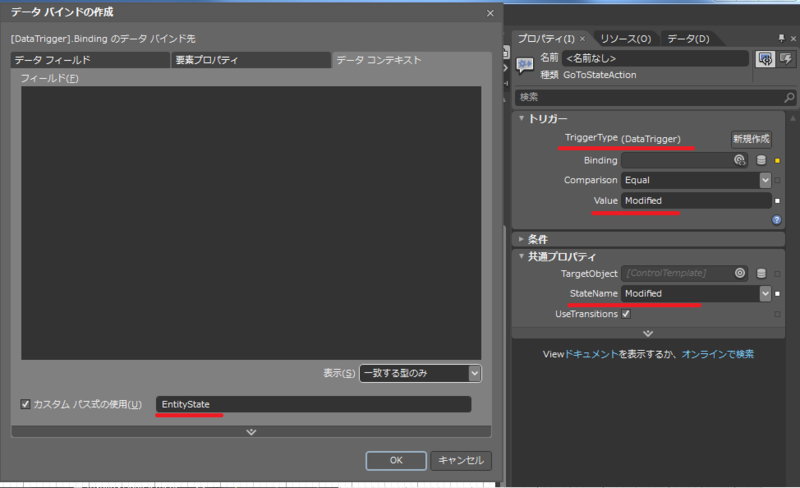This screenshot has height=488, width=800.
Task: Click the search magnifier icon
Action: pyautogui.click(x=789, y=97)
